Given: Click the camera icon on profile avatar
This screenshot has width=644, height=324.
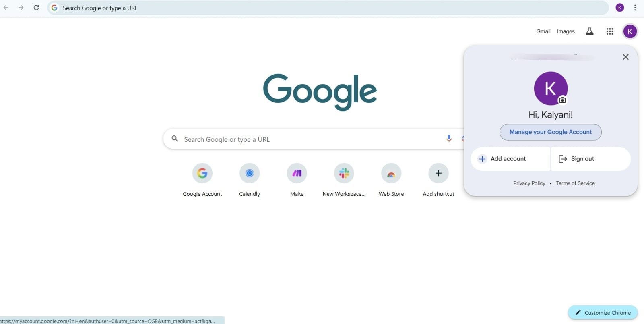Looking at the screenshot, I should [562, 100].
